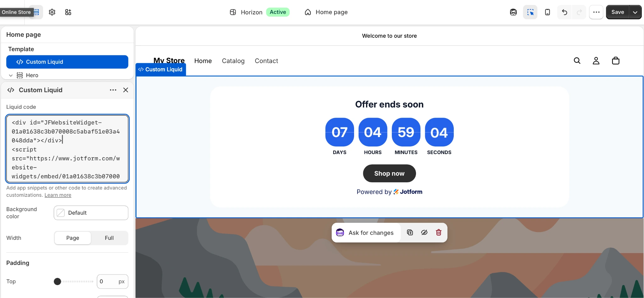644x298 pixels.
Task: Open the app embeds icon
Action: (68, 12)
